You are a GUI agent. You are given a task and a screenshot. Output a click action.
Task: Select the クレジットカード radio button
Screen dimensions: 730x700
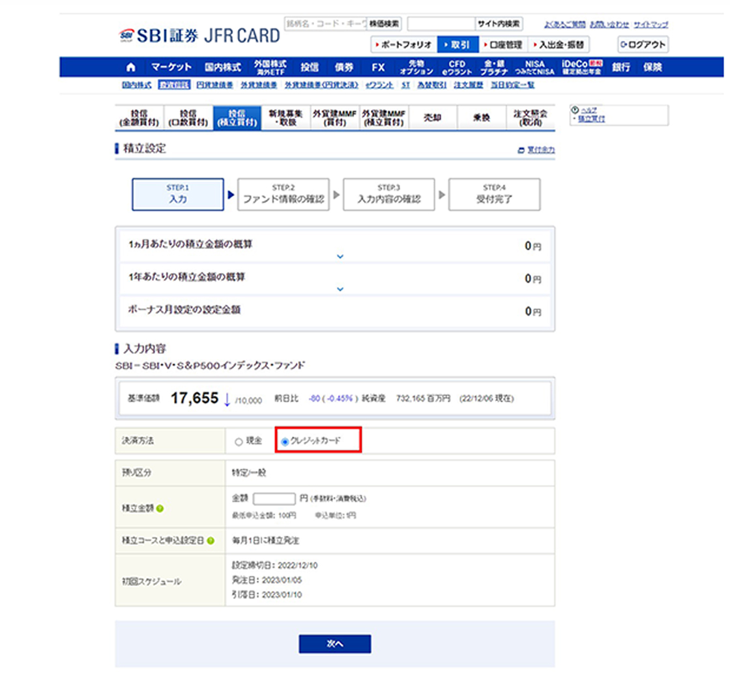point(285,442)
